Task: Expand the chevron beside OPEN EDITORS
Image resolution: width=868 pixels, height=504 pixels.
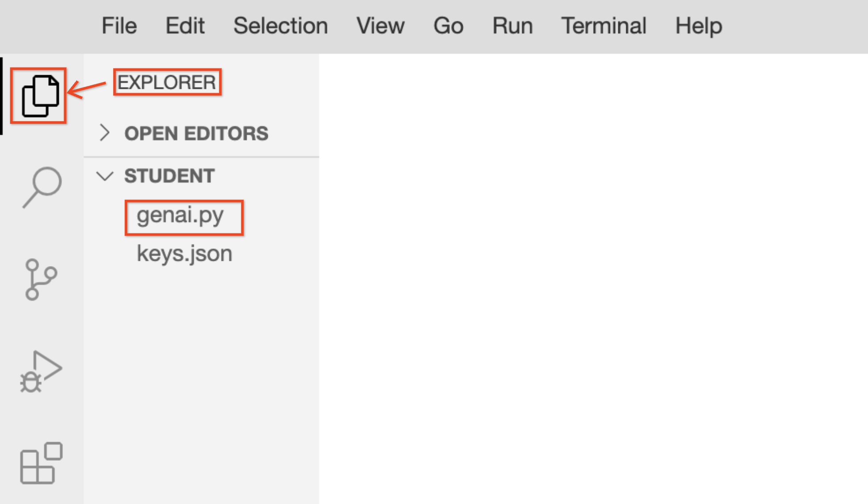Action: pyautogui.click(x=105, y=133)
